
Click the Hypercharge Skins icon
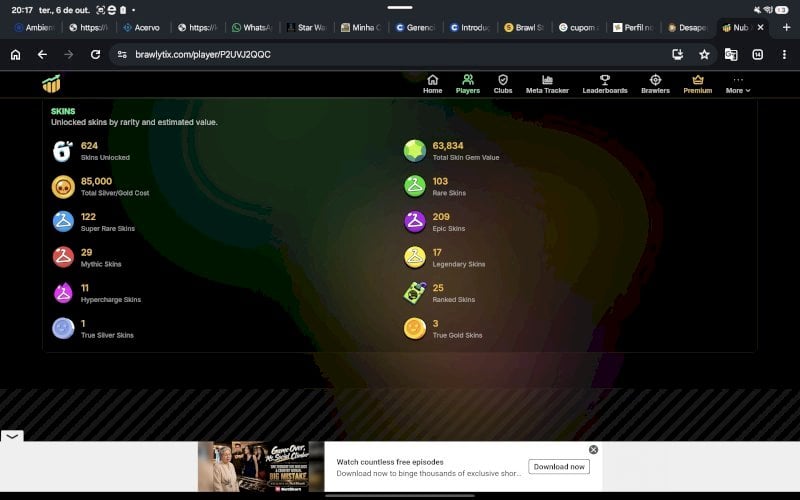[63, 293]
